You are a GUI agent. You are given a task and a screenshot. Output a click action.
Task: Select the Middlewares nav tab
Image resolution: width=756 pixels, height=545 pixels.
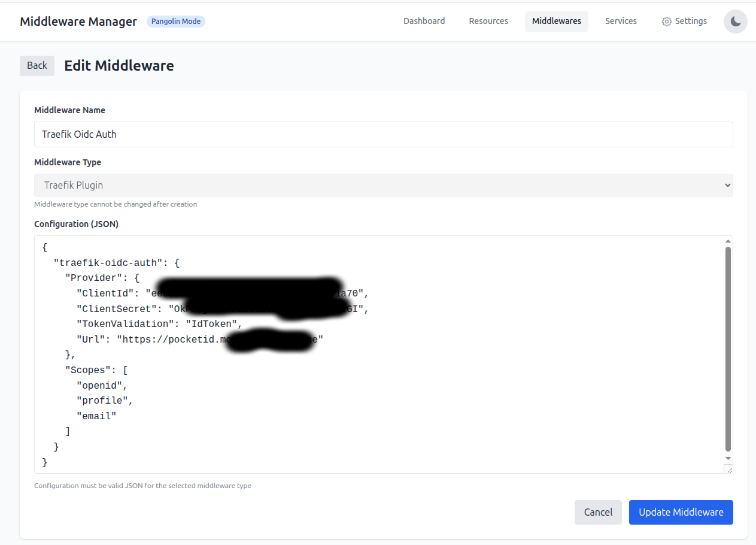pos(557,21)
